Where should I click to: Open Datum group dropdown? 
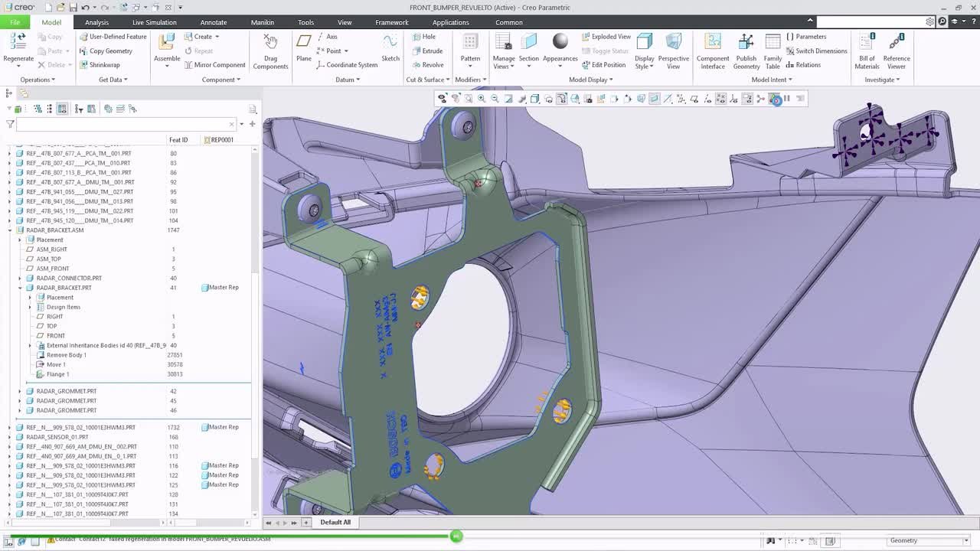[347, 80]
